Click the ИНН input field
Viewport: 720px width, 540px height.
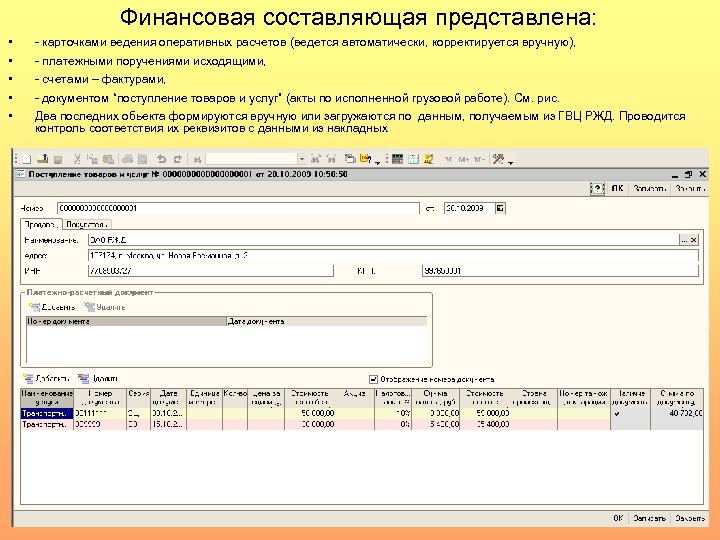[x=210, y=271]
